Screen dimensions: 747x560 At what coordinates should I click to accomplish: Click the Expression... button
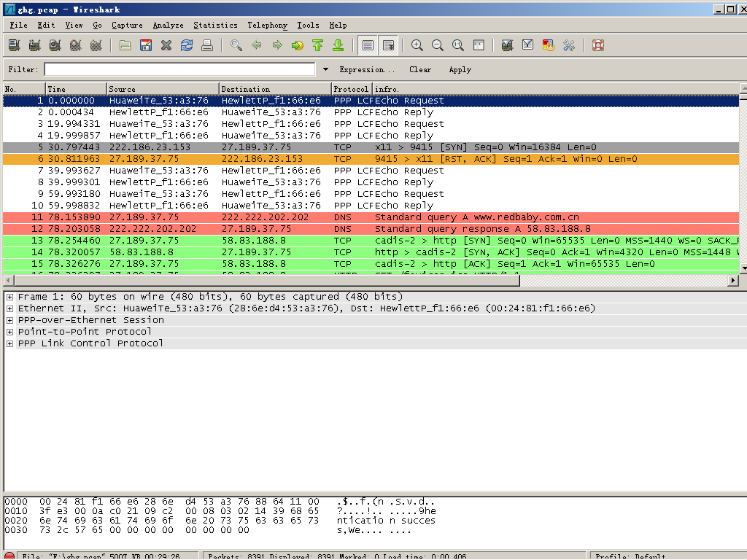point(367,69)
